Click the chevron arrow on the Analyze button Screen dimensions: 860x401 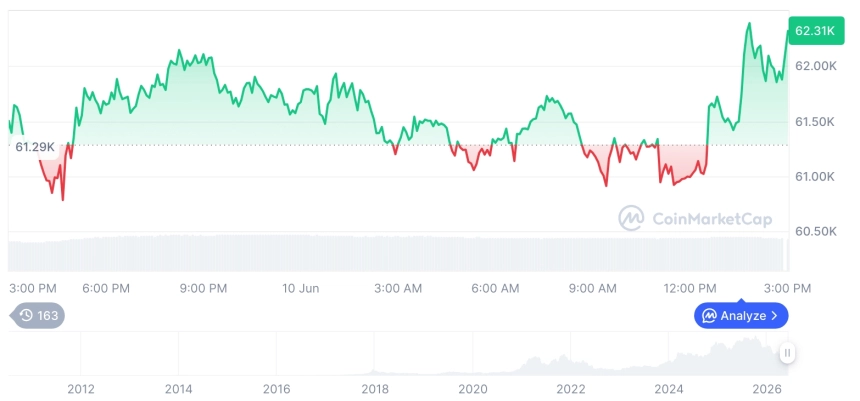click(x=774, y=315)
